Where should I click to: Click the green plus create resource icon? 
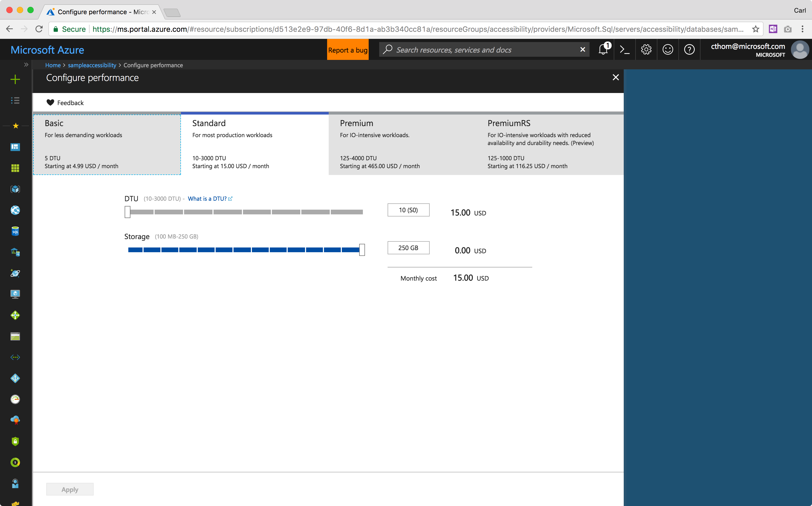tap(15, 79)
